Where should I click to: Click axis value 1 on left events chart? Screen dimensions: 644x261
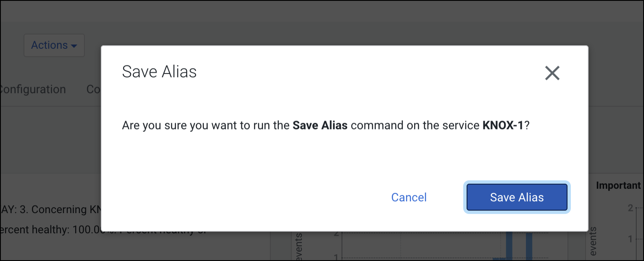point(335,257)
